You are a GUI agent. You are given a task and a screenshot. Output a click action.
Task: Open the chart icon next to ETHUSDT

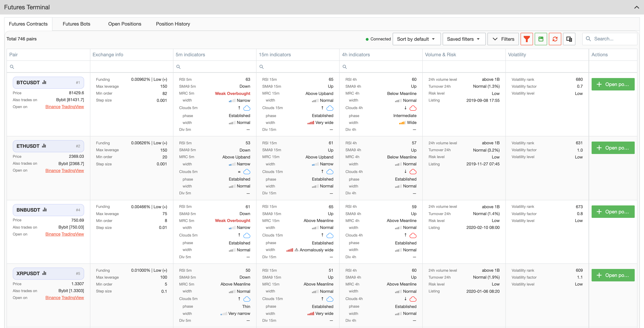[44, 146]
